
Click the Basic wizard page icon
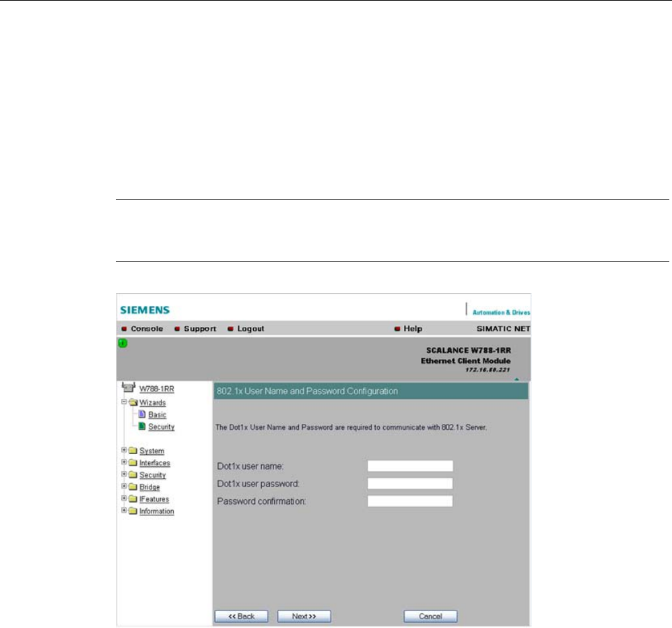[142, 414]
